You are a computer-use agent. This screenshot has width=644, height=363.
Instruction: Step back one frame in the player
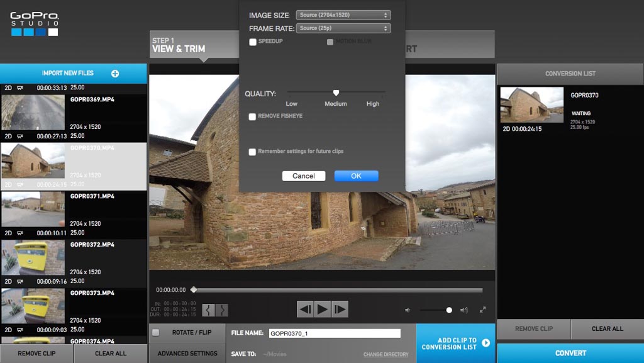[305, 309]
